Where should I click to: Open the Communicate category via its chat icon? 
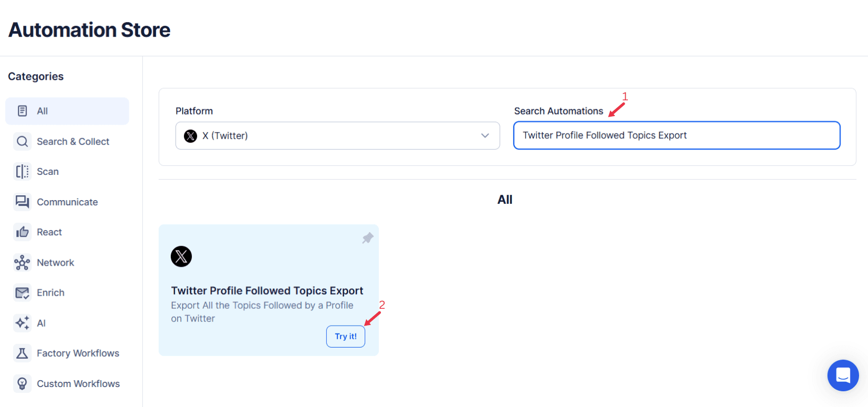coord(22,202)
